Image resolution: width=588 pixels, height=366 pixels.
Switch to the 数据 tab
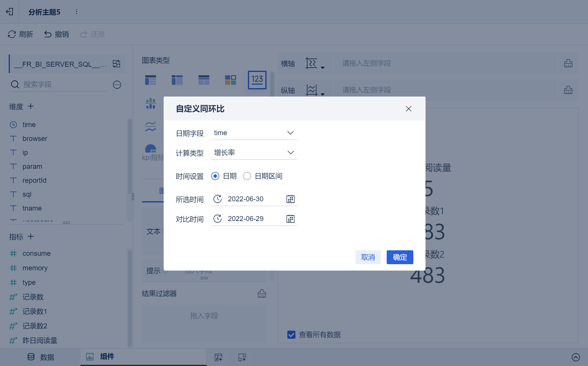[41, 357]
